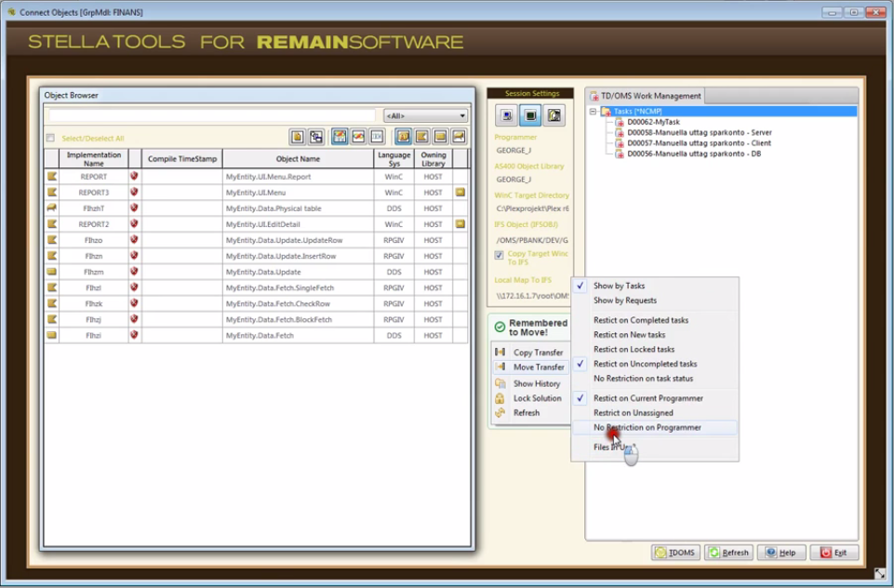Viewport: 894px width, 588px height.
Task: Click the middle monitor icon in Session Settings
Action: [529, 115]
